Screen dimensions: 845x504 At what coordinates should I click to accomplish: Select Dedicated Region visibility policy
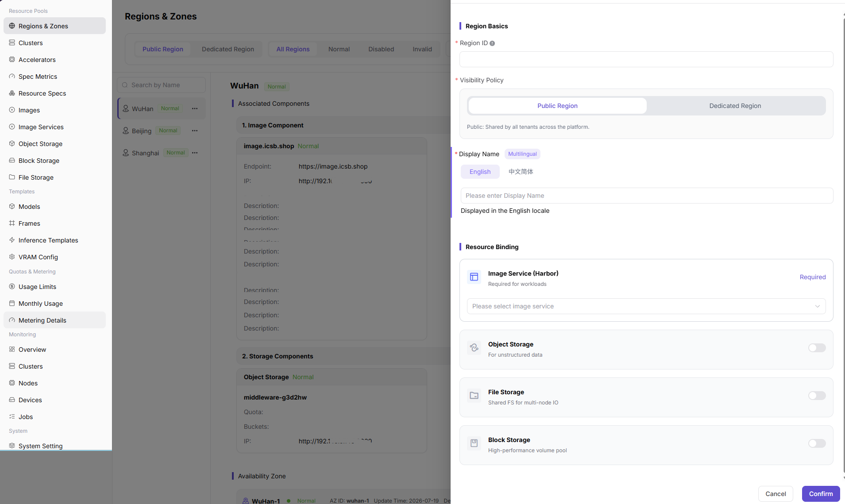(735, 106)
